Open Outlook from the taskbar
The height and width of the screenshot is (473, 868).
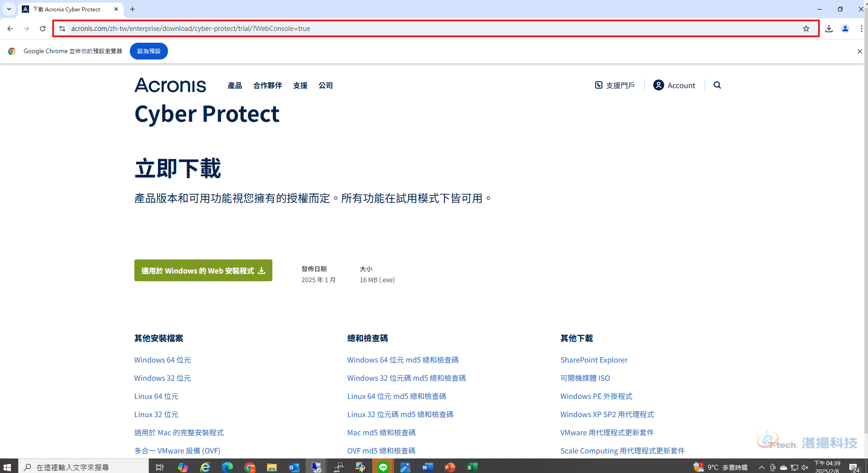(x=294, y=467)
